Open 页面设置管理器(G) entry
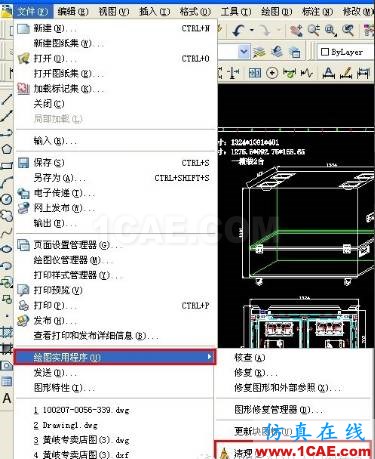 [x=116, y=245]
